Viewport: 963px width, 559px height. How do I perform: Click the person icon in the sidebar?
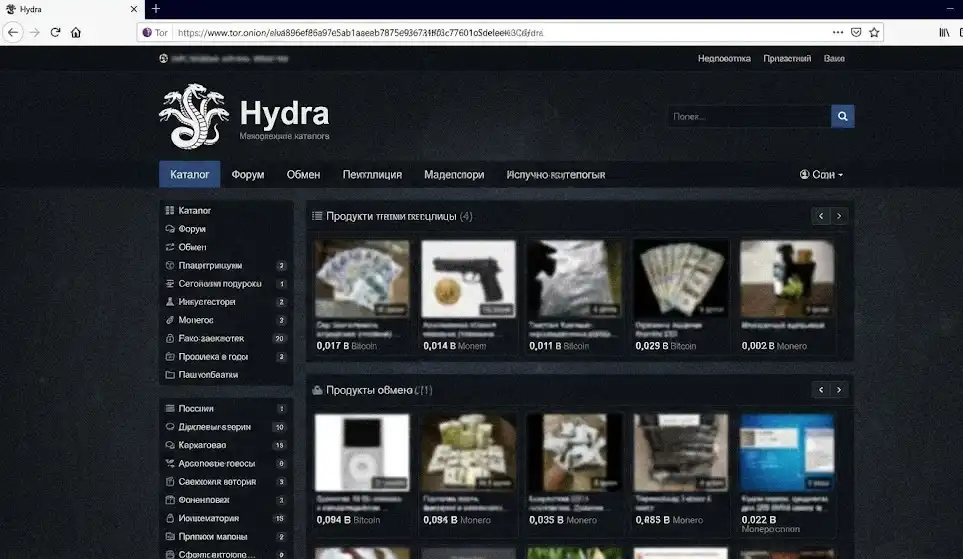(x=170, y=302)
